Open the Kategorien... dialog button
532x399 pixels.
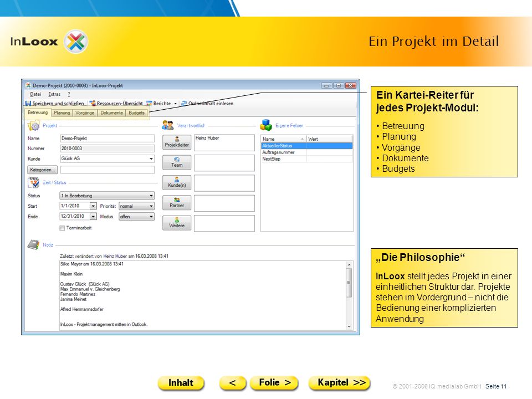tap(43, 170)
